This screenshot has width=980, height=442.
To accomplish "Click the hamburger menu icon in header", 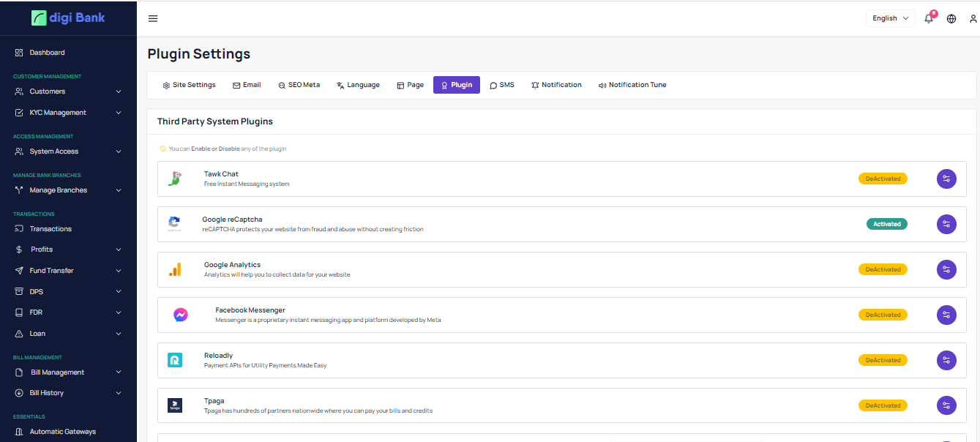I will pos(153,18).
